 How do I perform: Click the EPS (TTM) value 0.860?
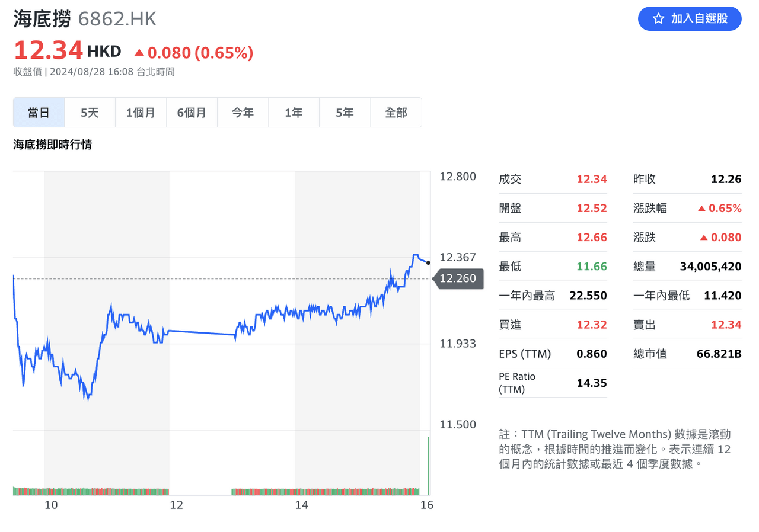click(592, 354)
